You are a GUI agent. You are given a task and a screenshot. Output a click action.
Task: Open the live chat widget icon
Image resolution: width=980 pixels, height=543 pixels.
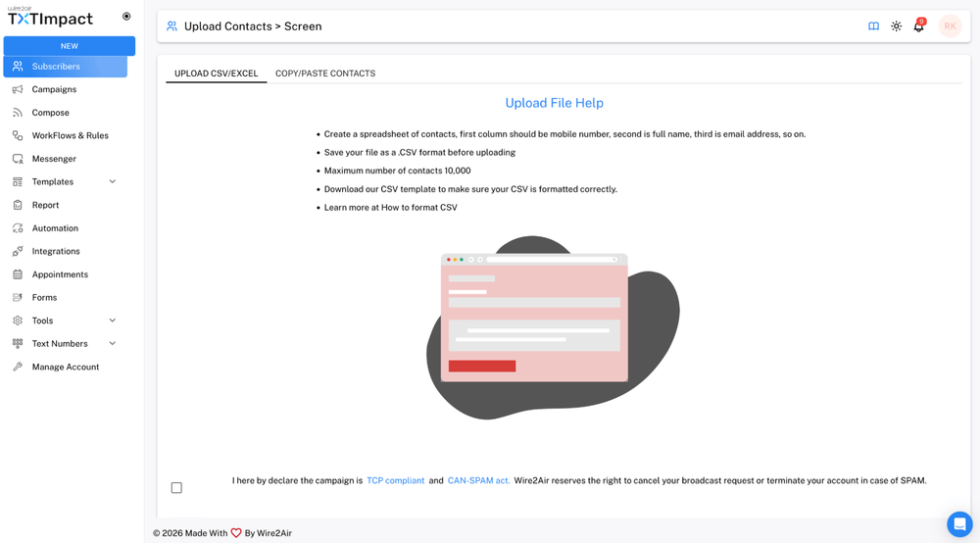959,523
